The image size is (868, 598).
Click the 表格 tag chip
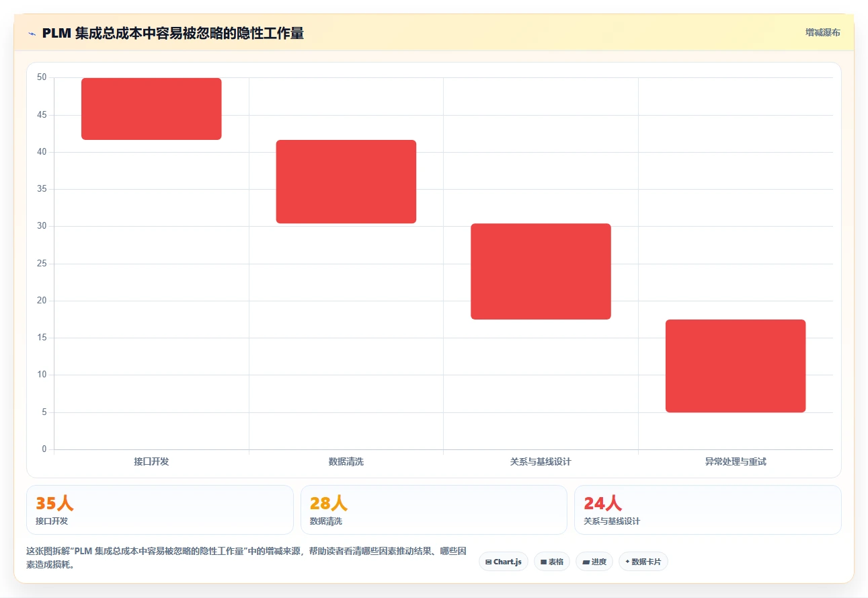[x=552, y=562]
